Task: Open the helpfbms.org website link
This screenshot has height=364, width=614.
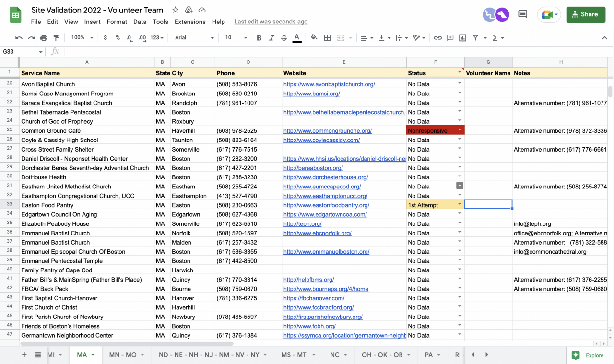Action: tap(308, 280)
